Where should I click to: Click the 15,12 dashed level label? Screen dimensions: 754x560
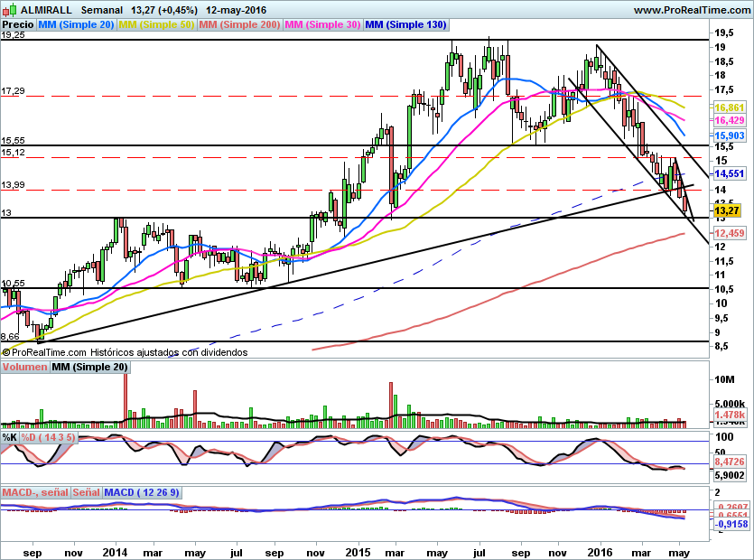pos(13,153)
